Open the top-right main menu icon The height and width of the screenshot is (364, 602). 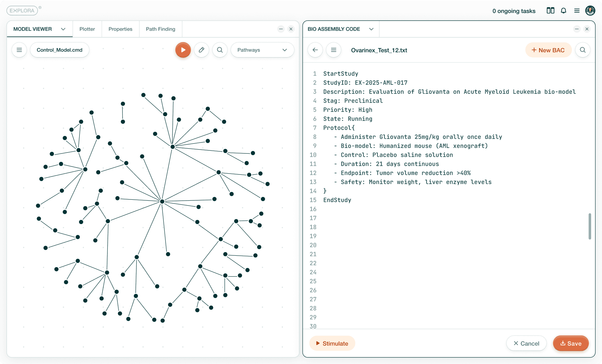[x=577, y=11]
